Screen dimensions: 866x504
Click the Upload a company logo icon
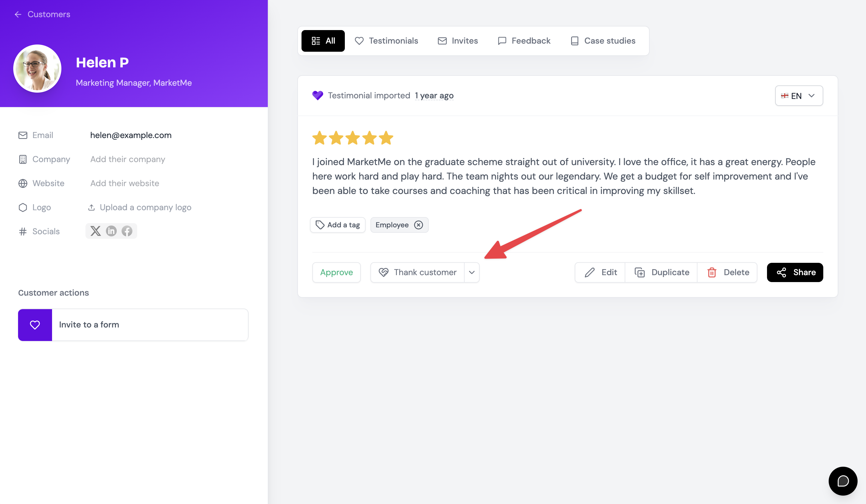pos(91,207)
